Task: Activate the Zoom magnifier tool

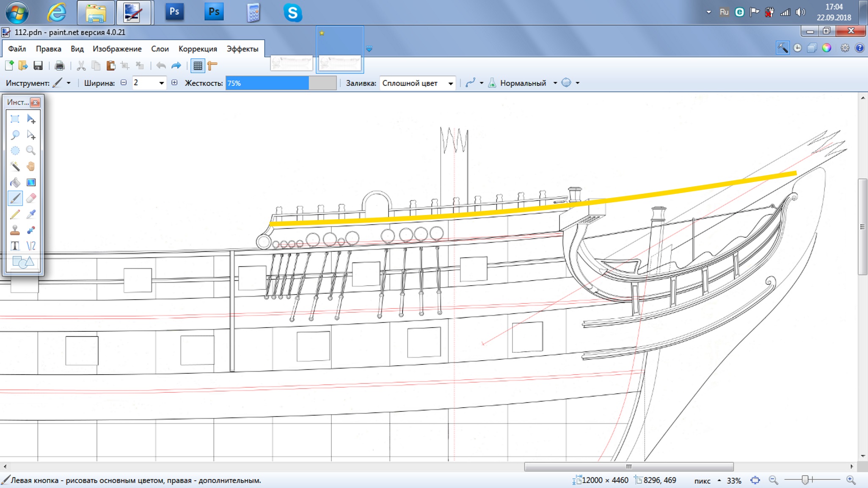Action: (x=31, y=151)
